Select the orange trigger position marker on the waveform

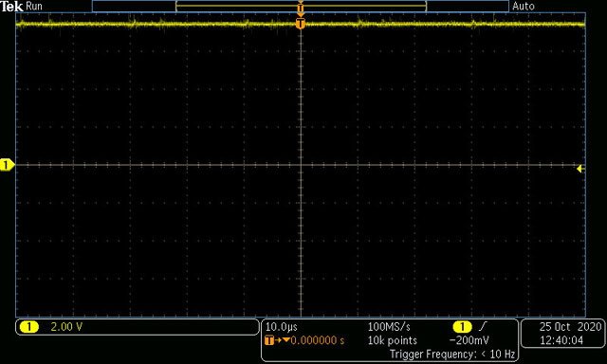click(301, 24)
